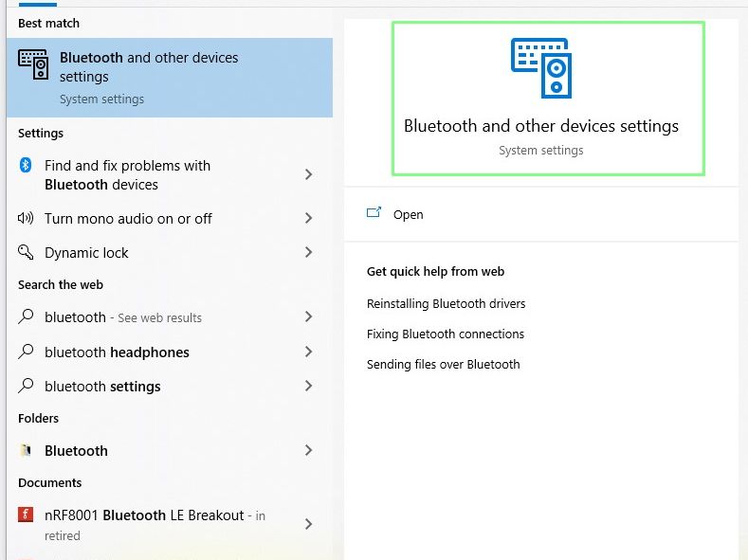
Task: Click the speaker icon beside mono audio
Action: [x=26, y=219]
